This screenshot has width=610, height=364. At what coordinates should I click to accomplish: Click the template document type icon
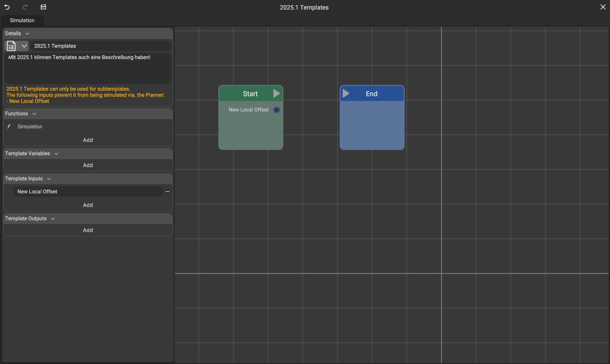[12, 46]
